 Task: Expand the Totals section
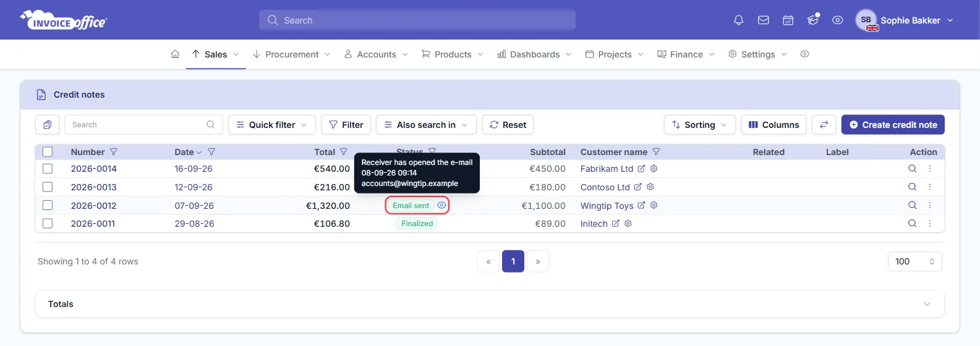point(490,304)
